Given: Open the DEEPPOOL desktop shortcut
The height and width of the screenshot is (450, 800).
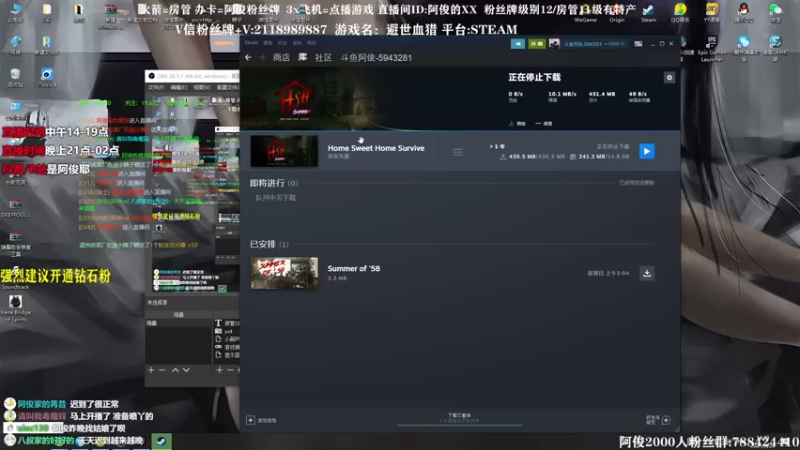Looking at the screenshot, I should 15,208.
